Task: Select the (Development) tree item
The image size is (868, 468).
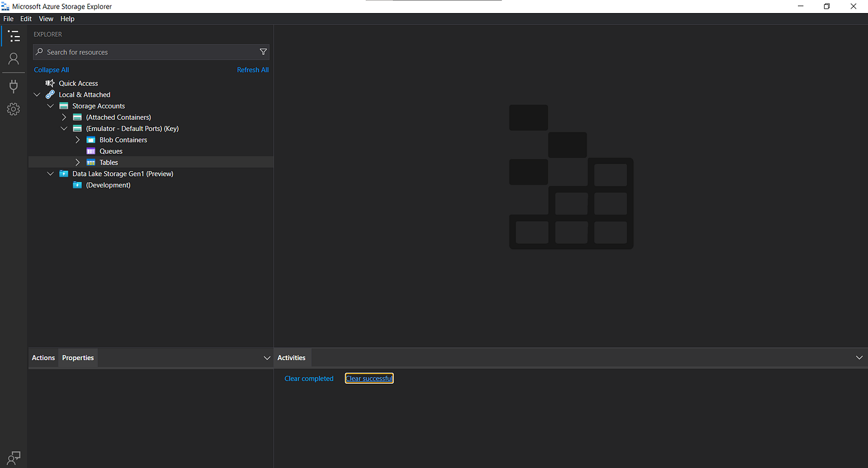Action: tap(108, 185)
